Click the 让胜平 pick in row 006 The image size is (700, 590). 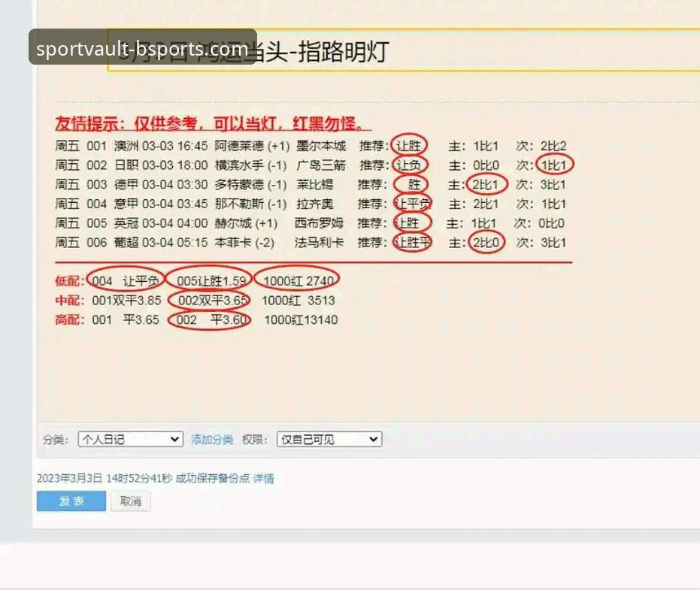click(413, 242)
